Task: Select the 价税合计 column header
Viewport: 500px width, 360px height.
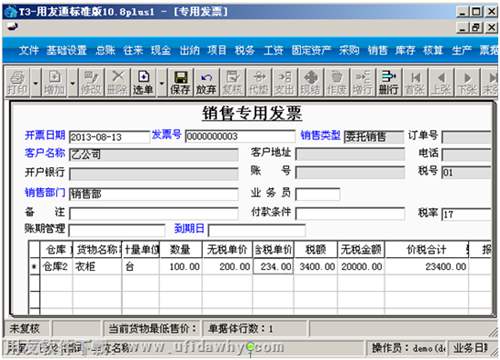Action: pos(427,249)
